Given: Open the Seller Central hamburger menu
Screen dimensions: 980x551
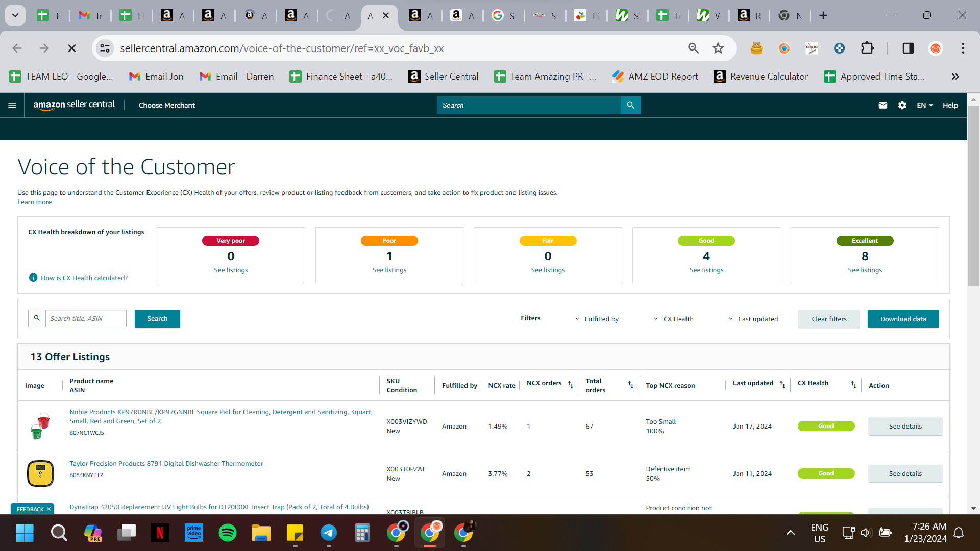Looking at the screenshot, I should pos(12,105).
